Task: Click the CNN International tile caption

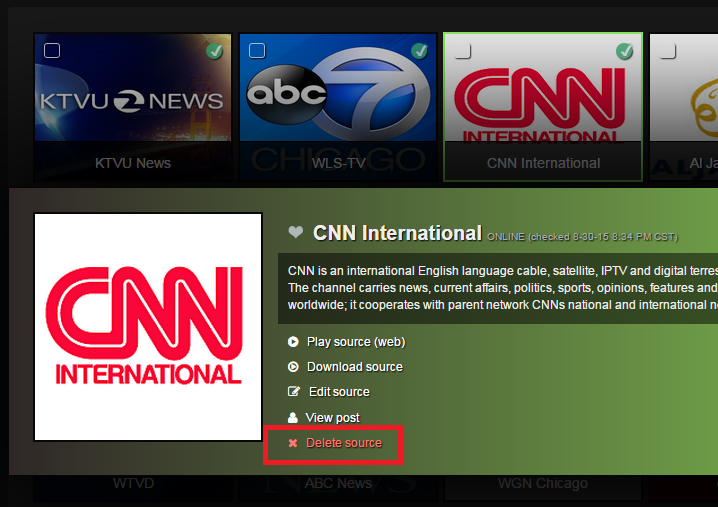Action: point(543,163)
